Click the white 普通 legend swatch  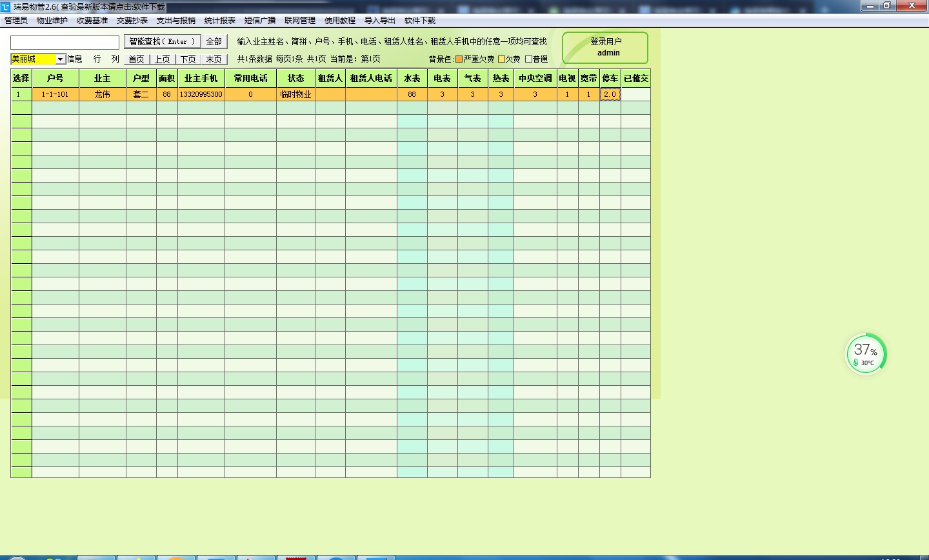[529, 59]
